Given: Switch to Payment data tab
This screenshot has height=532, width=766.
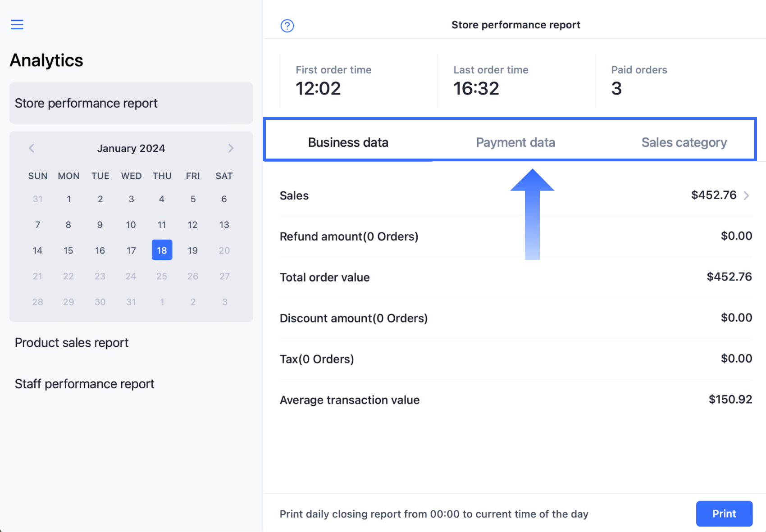Looking at the screenshot, I should pos(515,142).
